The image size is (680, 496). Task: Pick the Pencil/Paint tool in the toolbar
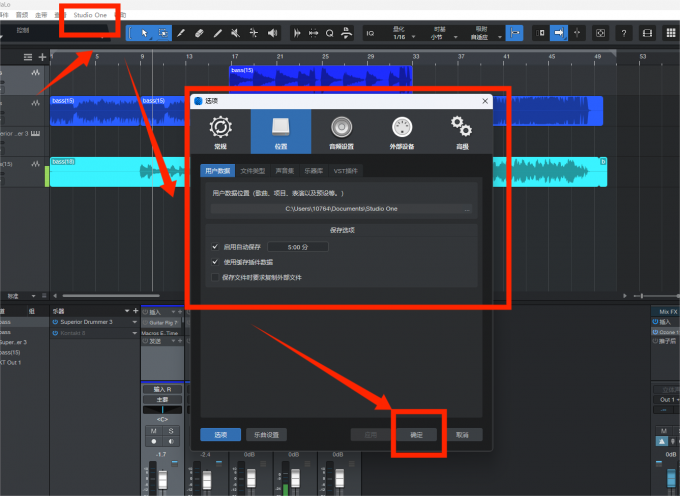click(x=181, y=33)
